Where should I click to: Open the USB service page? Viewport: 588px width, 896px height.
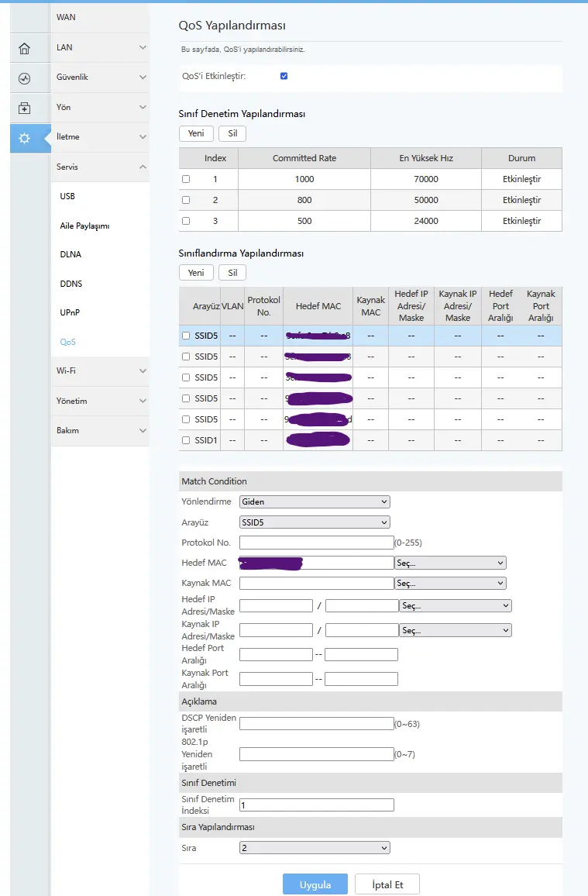pos(67,196)
